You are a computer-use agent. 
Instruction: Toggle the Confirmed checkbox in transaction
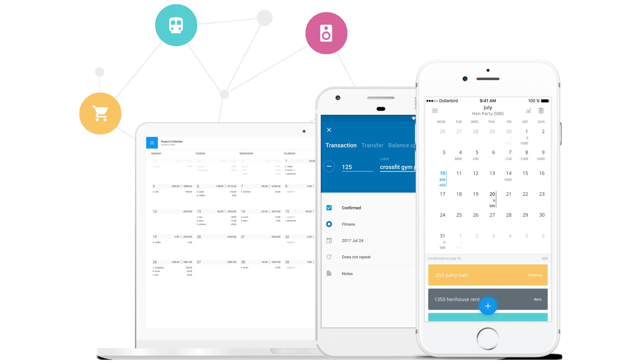[329, 207]
